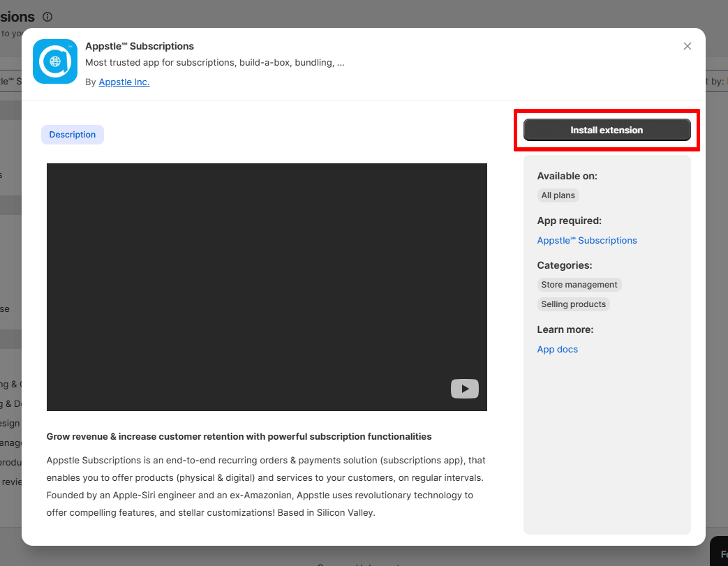Click the Appstle Subscriptions title heading
728x566 pixels.
click(140, 46)
